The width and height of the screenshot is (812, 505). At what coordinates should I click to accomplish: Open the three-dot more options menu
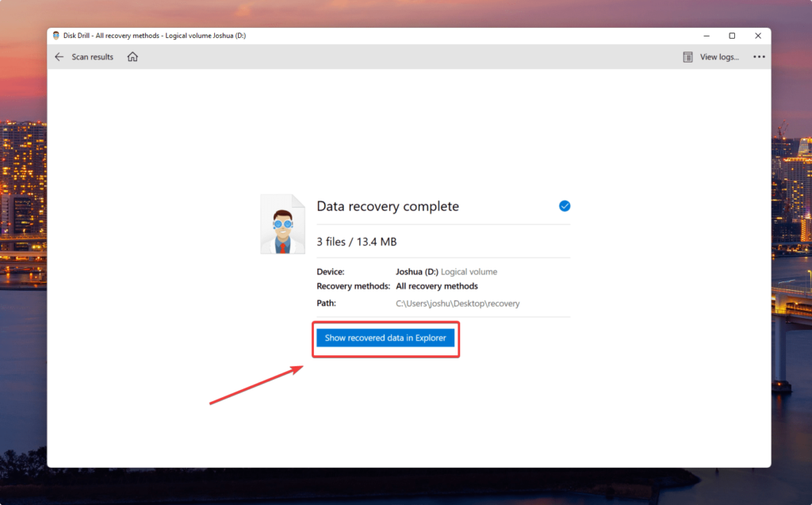759,57
